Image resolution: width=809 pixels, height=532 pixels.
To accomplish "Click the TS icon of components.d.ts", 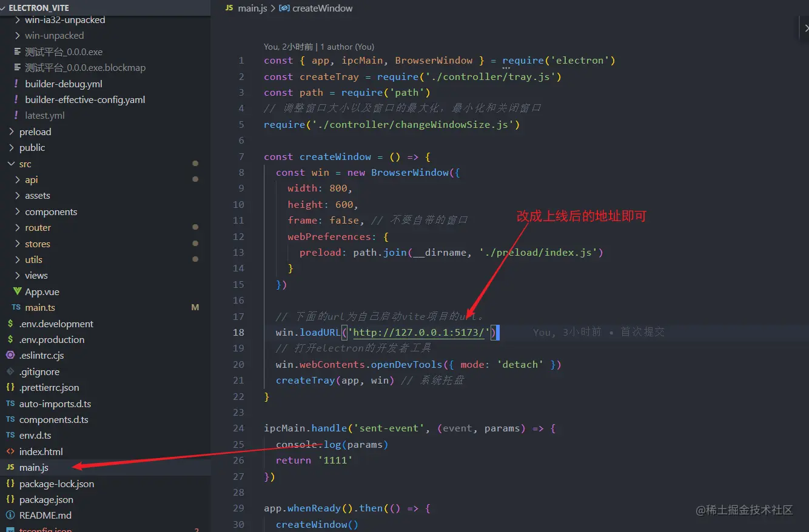I will pos(10,419).
